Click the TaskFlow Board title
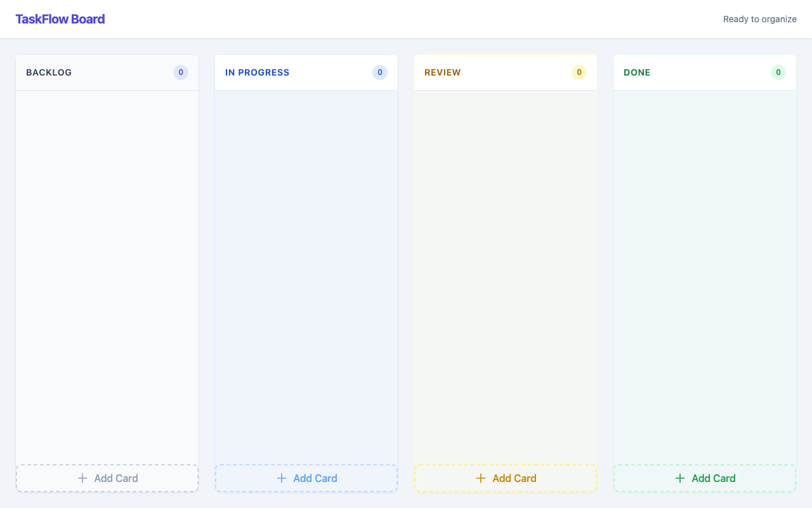The width and height of the screenshot is (812, 508). coord(60,18)
